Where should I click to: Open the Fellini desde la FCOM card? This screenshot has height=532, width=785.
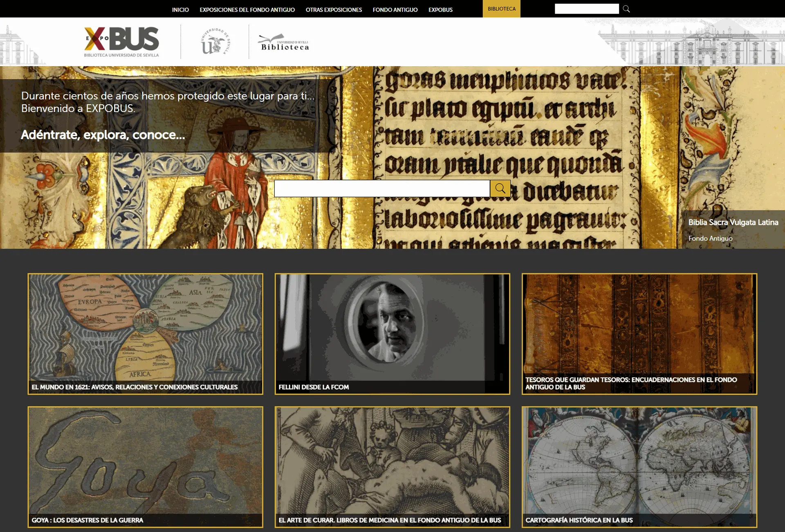point(392,334)
